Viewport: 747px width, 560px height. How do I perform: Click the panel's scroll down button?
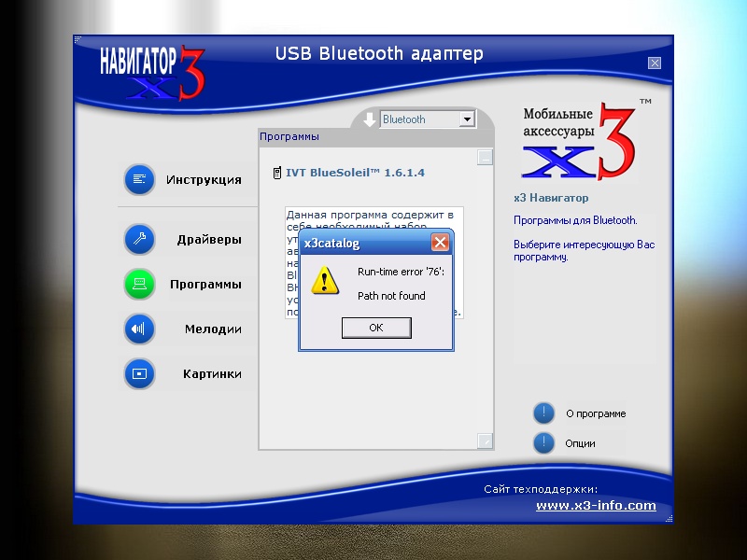(485, 441)
